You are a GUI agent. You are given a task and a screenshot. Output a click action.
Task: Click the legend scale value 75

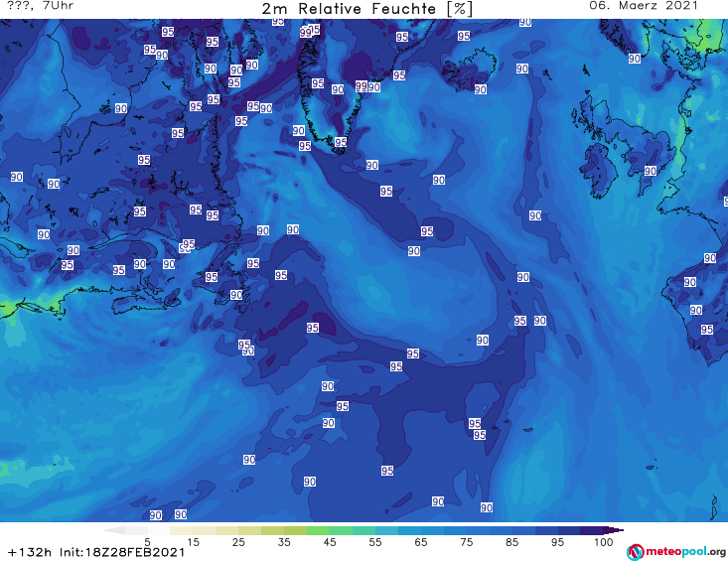(x=466, y=542)
